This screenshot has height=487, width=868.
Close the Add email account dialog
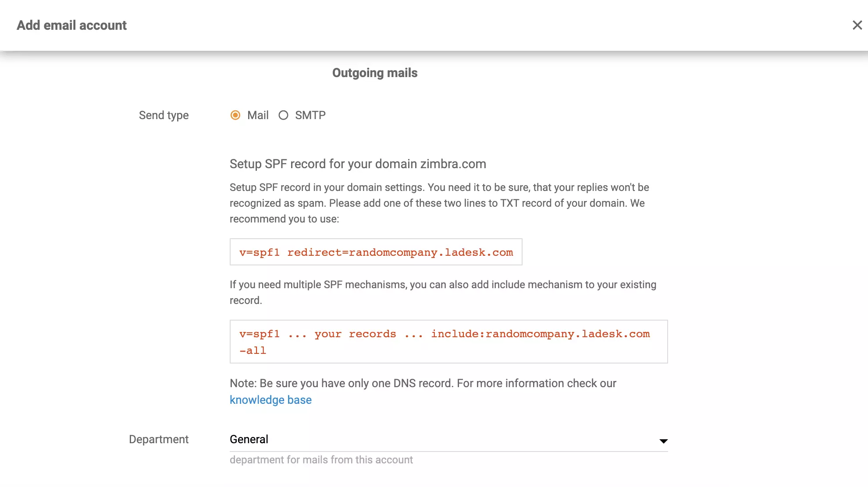coord(857,25)
